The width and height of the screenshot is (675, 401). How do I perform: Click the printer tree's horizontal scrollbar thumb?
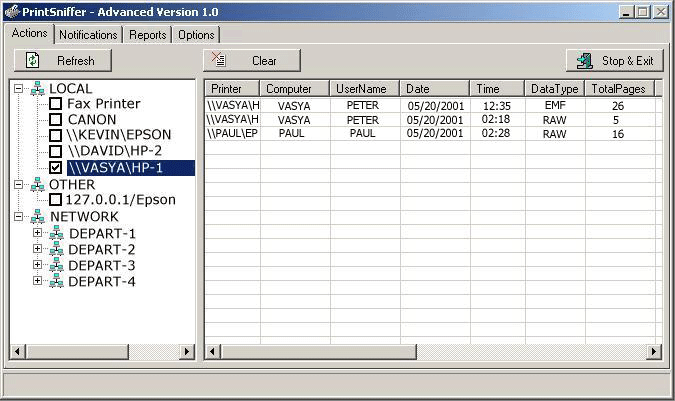pos(77,352)
